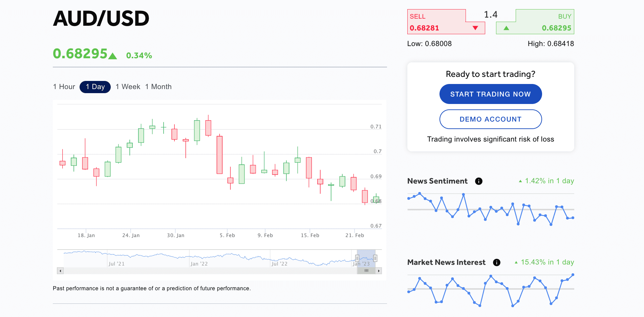Click the right handle of the chart range navigator

click(x=375, y=258)
